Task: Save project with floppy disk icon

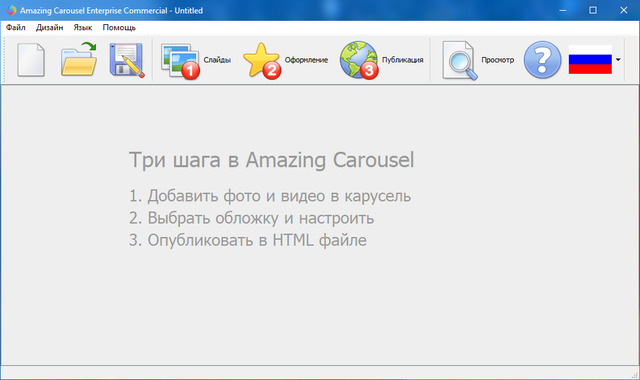Action: (x=127, y=60)
